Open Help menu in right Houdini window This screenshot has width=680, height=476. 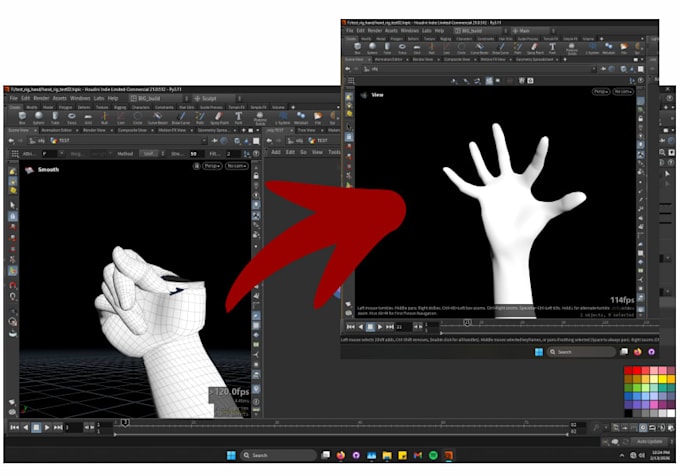(x=439, y=31)
